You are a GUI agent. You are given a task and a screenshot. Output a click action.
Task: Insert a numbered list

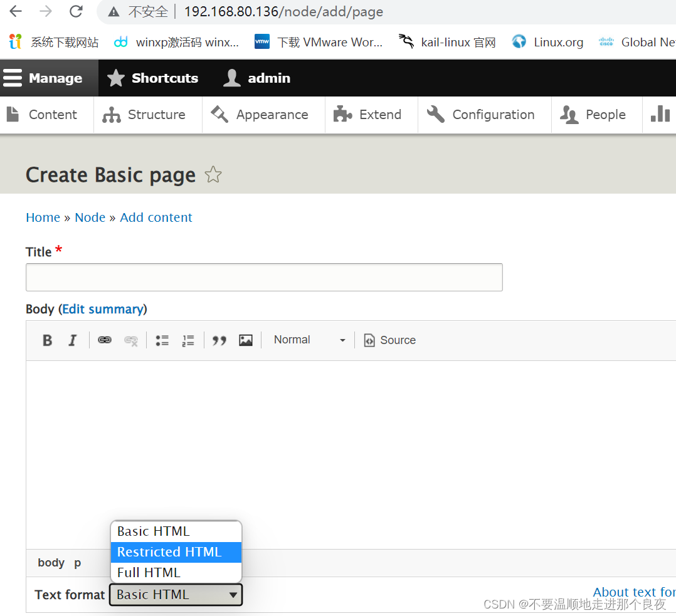tap(188, 340)
